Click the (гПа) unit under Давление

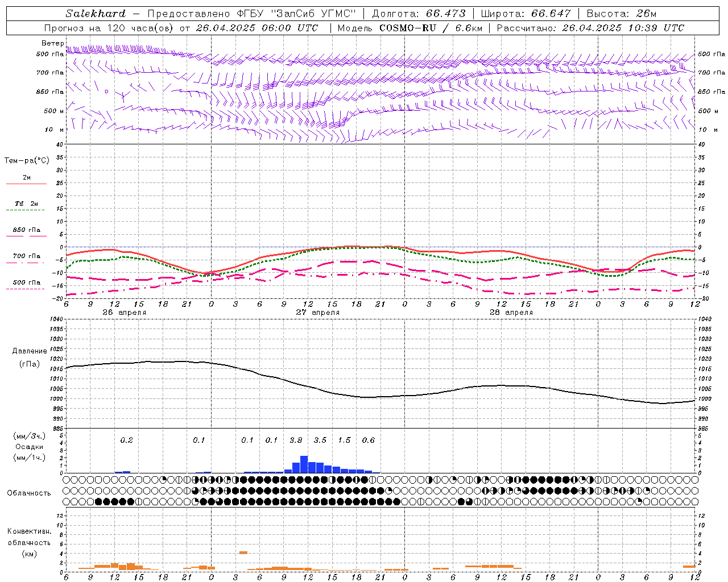30,364
